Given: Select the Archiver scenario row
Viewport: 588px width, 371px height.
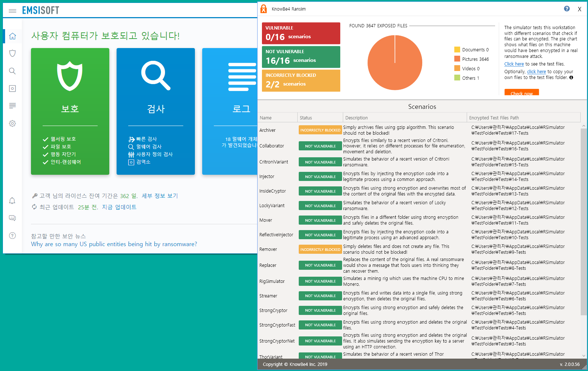Looking at the screenshot, I should point(419,130).
